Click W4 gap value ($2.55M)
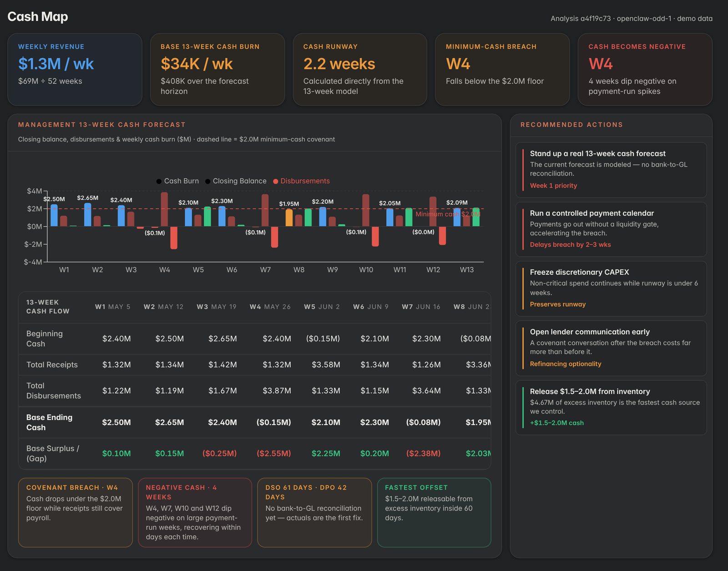Screen dimensions: 728x571 [x=274, y=454]
